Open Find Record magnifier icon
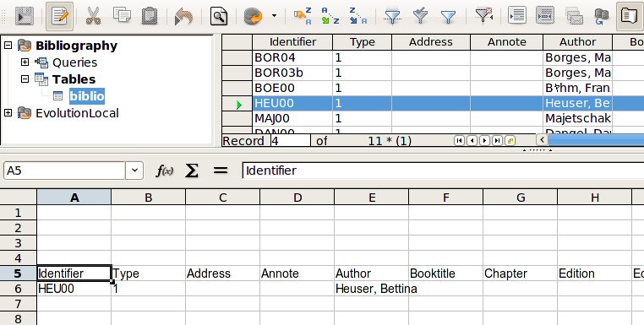 [219, 16]
